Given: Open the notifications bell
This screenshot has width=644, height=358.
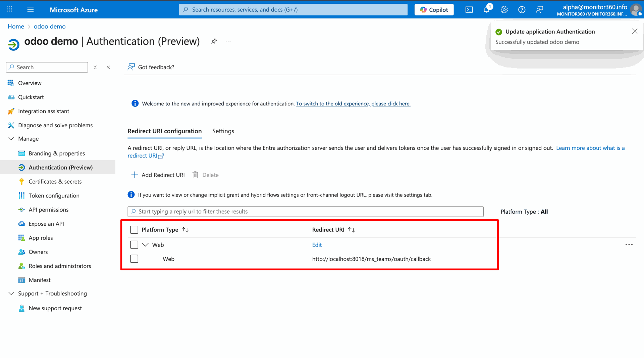Looking at the screenshot, I should point(487,10).
